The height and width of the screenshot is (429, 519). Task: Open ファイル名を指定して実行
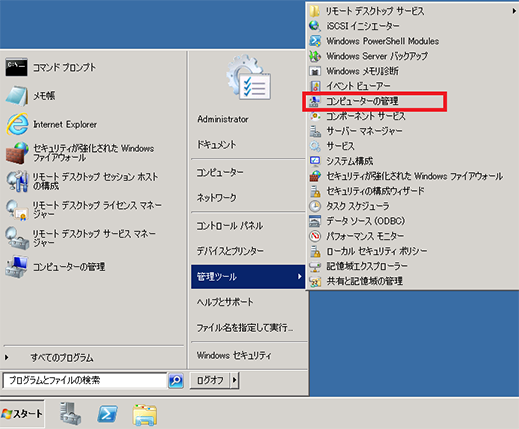245,328
